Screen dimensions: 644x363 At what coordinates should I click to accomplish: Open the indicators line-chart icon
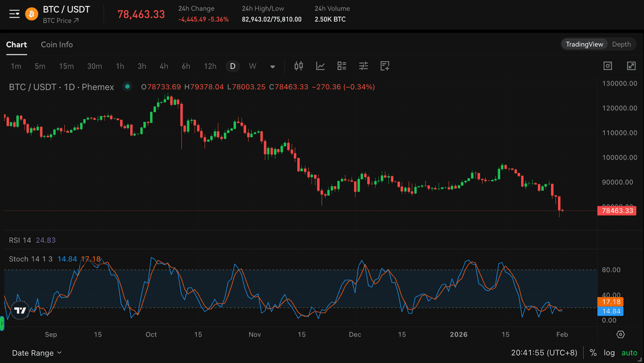320,66
